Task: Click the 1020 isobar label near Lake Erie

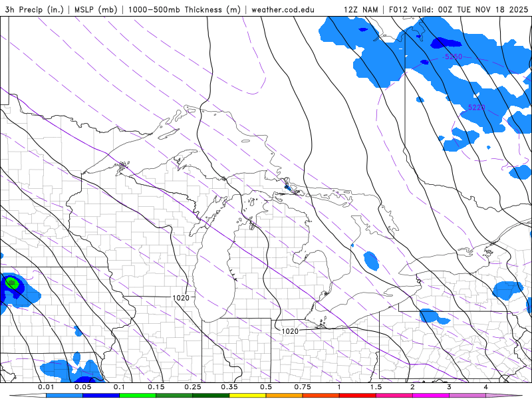Action: [x=290, y=331]
